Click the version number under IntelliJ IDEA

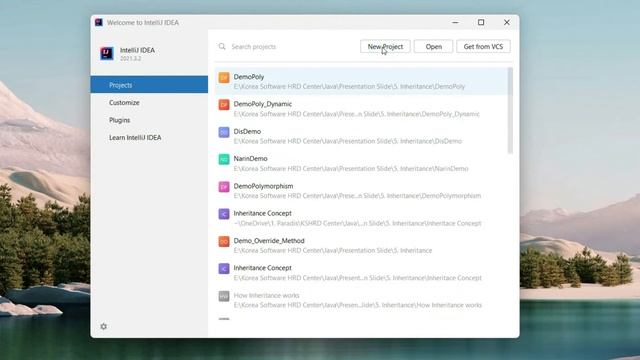(x=130, y=59)
